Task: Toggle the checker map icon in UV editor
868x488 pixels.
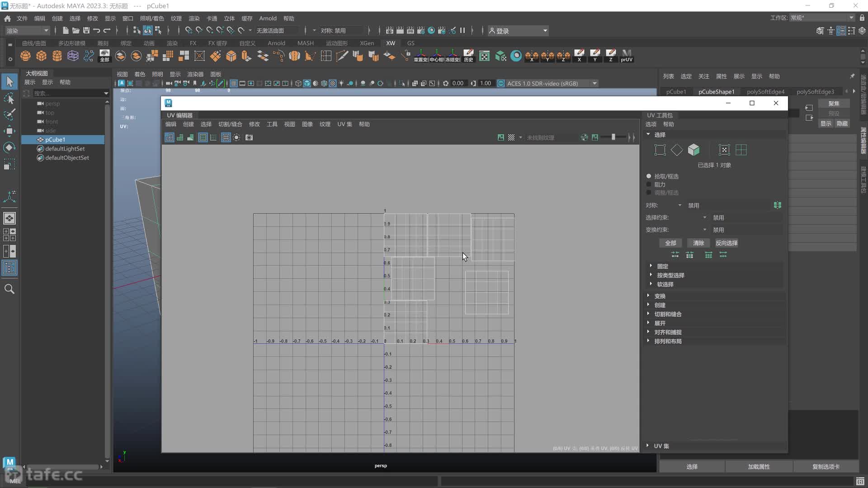Action: 511,137
